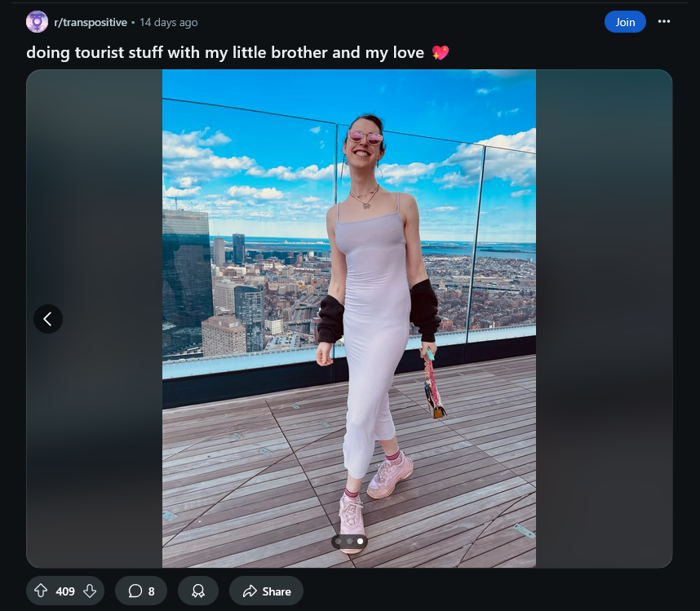The height and width of the screenshot is (611, 700).
Task: Open the post title about tourist stuff
Action: [225, 53]
